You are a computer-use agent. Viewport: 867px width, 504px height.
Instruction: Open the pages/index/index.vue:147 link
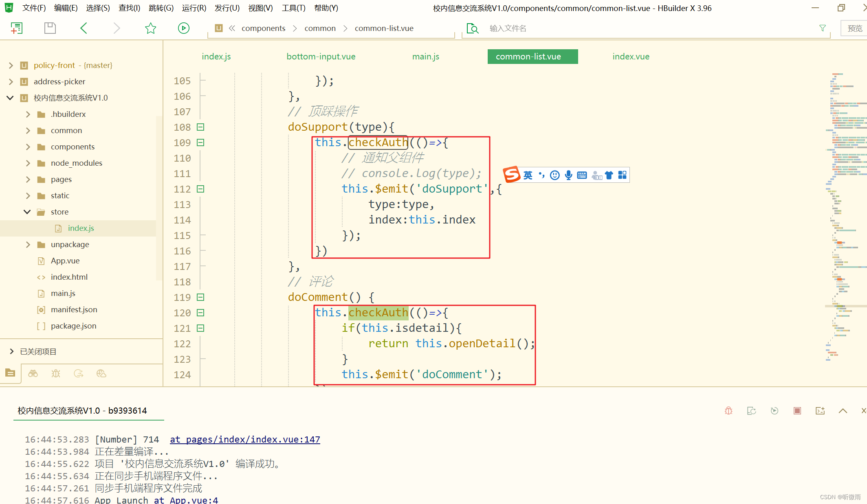(x=245, y=440)
